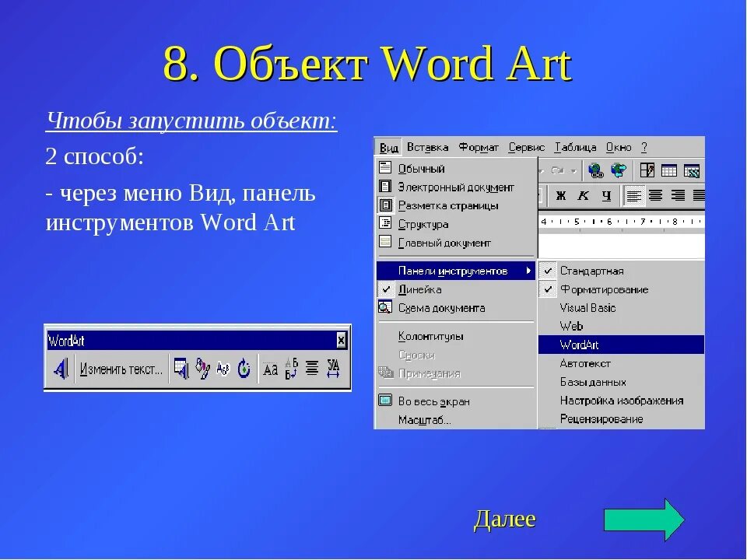This screenshot has width=747, height=560.
Task: Enable the Базы данных toolbar
Action: (x=621, y=382)
